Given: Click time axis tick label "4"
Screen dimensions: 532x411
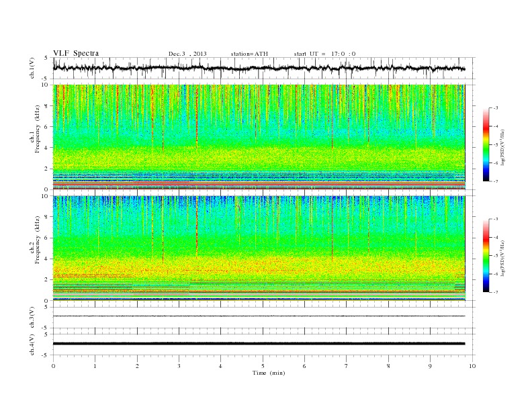Looking at the screenshot, I should pyautogui.click(x=221, y=366).
